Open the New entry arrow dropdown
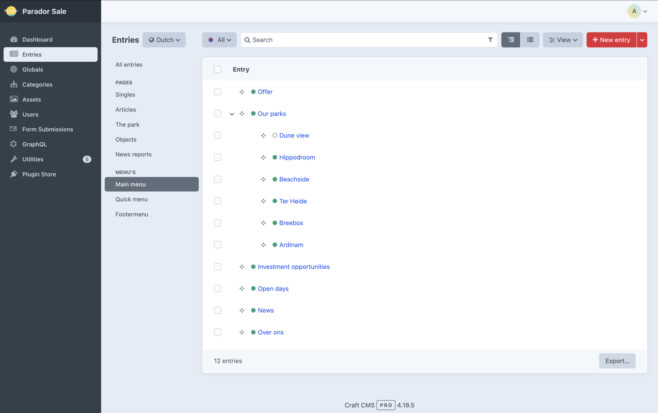Image resolution: width=658 pixels, height=413 pixels. click(x=642, y=40)
